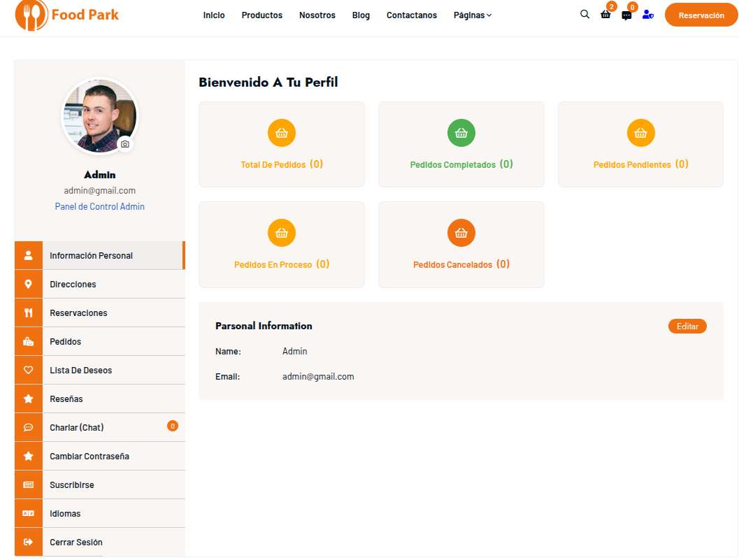Click the Food Park logo

[x=67, y=15]
